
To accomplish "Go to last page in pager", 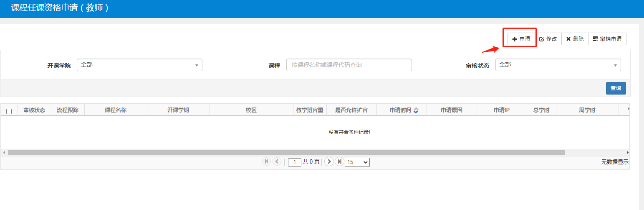I will point(339,161).
